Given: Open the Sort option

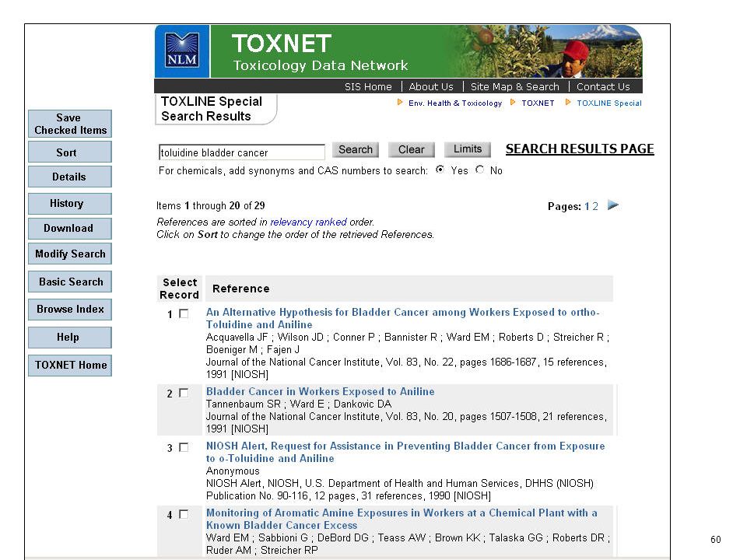Looking at the screenshot, I should pyautogui.click(x=70, y=152).
